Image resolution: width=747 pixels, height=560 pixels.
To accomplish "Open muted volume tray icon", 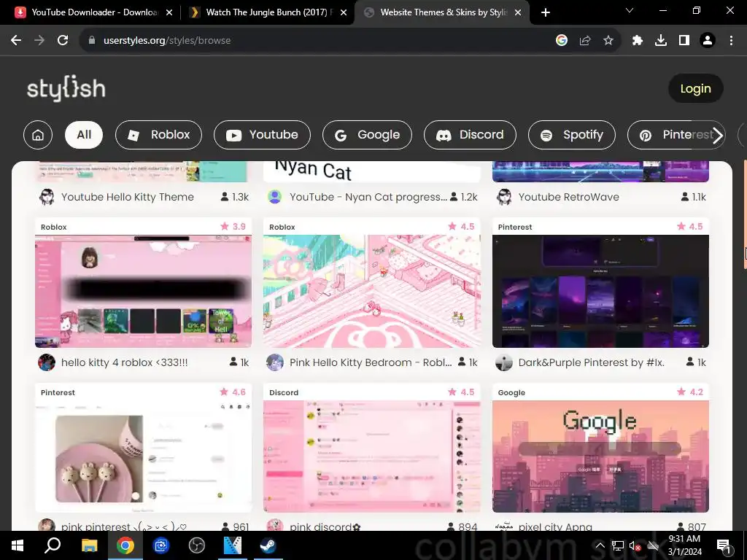I will pos(635,545).
